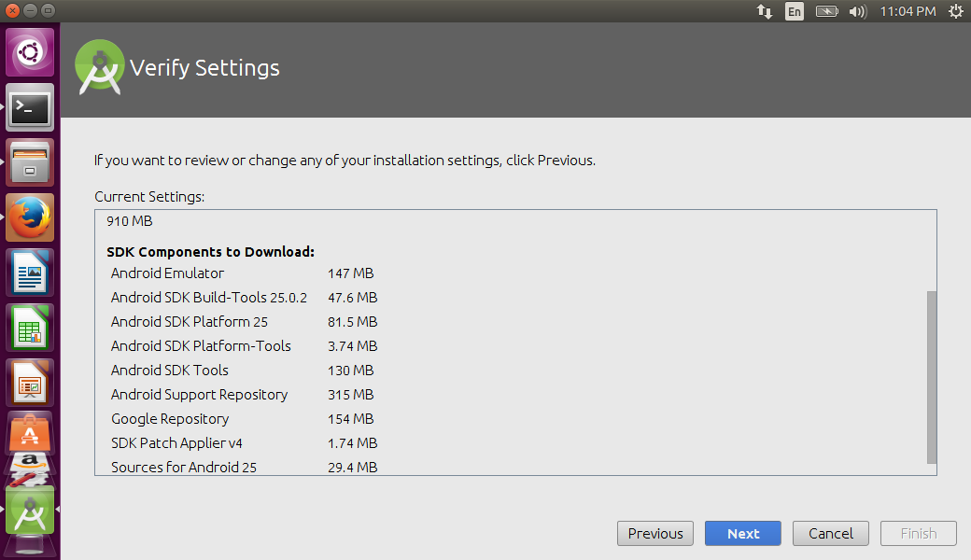Screen dimensions: 971x560
Task: Select Android Studio icon in launcher
Action: pyautogui.click(x=30, y=510)
